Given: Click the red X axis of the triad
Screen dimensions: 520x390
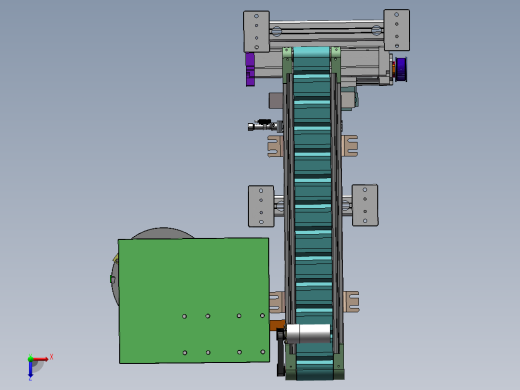Looking at the screenshot, I should point(41,359).
